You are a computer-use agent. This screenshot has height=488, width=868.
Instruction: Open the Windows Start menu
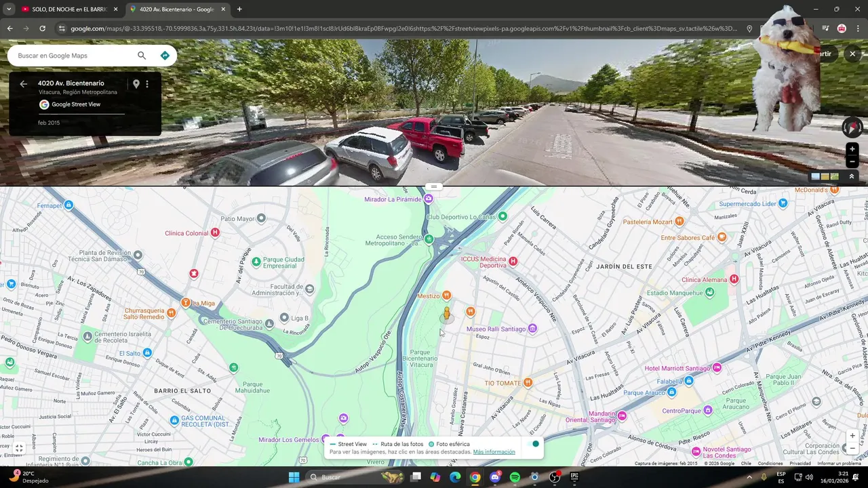point(294,477)
